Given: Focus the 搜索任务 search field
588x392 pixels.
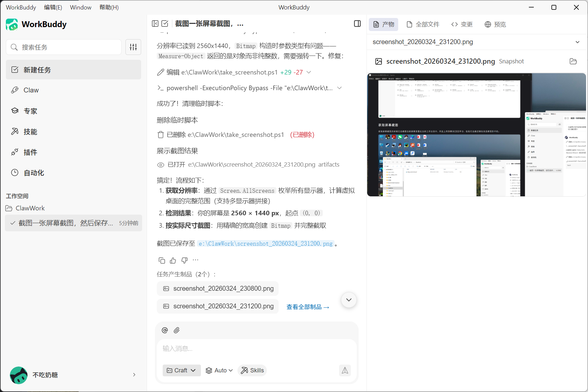Looking at the screenshot, I should 64,47.
